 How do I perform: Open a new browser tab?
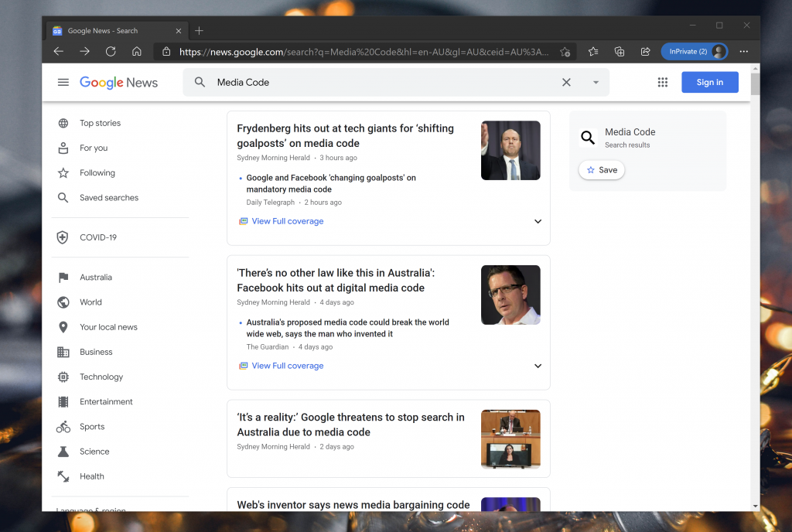pyautogui.click(x=199, y=31)
